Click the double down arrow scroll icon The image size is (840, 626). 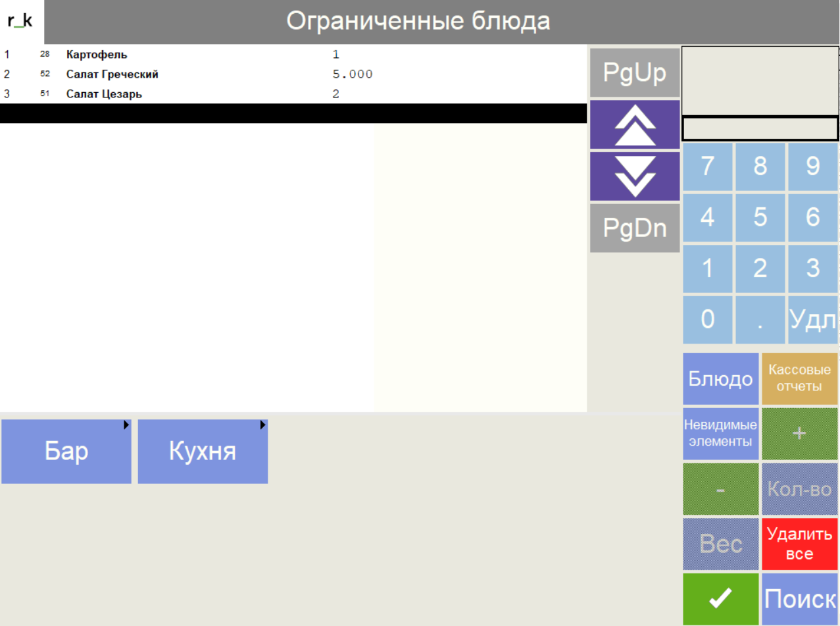(x=635, y=176)
